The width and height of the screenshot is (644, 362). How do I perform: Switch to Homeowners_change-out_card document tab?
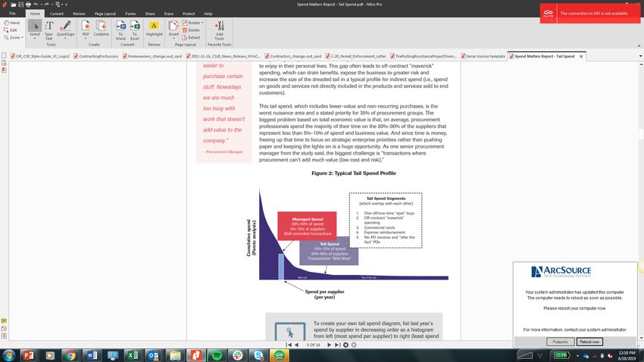(152, 56)
